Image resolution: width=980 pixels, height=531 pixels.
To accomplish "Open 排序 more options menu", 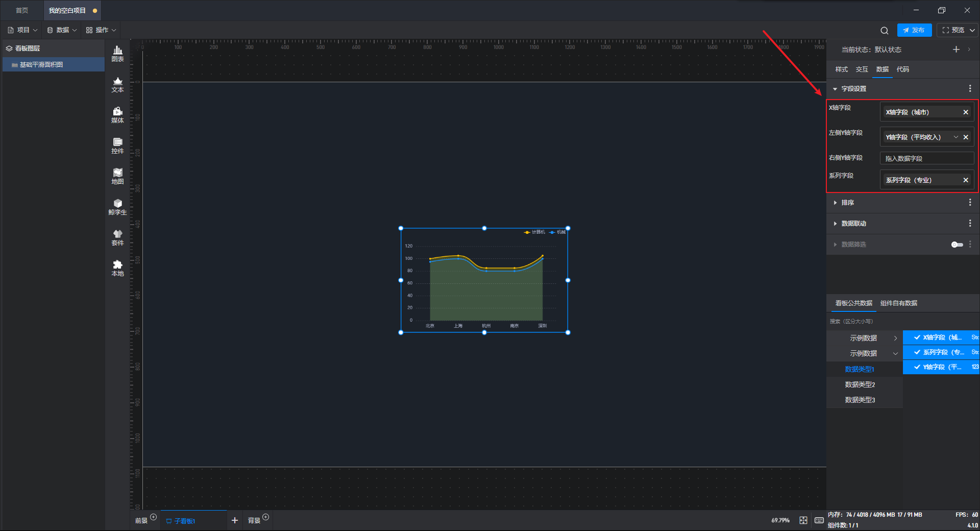I will point(970,203).
